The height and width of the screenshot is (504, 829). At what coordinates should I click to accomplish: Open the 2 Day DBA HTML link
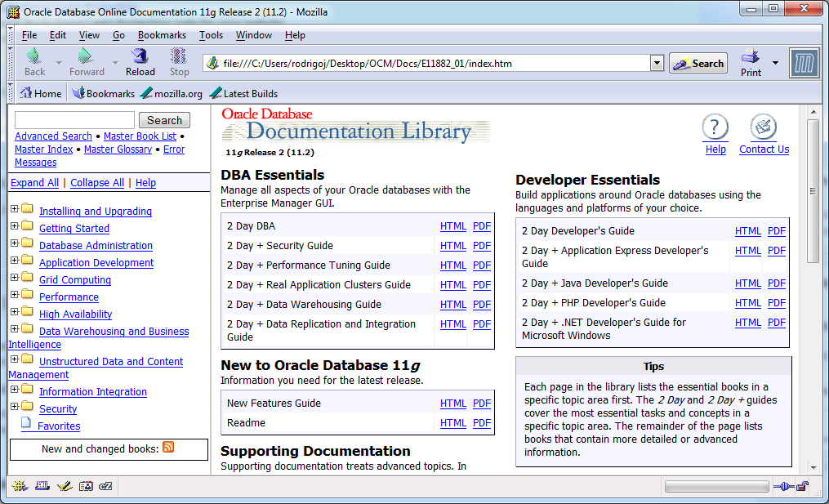point(453,226)
